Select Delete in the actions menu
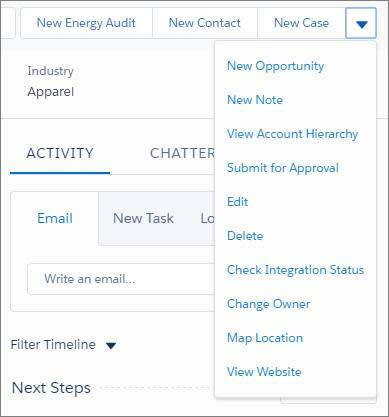This screenshot has width=389, height=417. pyautogui.click(x=245, y=236)
